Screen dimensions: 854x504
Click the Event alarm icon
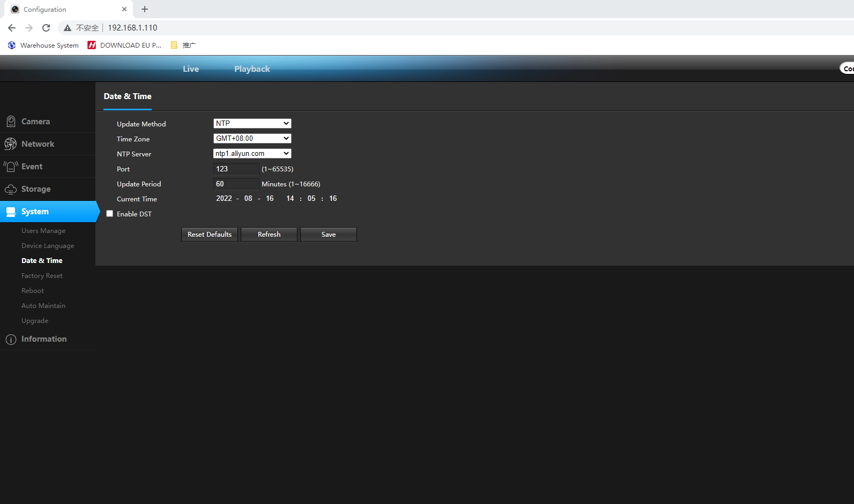click(x=11, y=167)
